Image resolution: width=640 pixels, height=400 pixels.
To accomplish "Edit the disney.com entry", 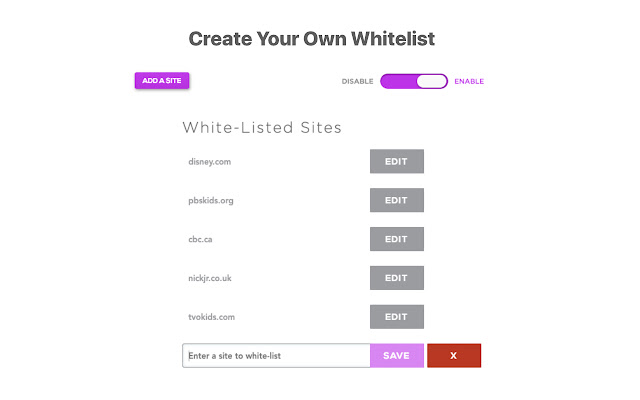I will point(396,161).
